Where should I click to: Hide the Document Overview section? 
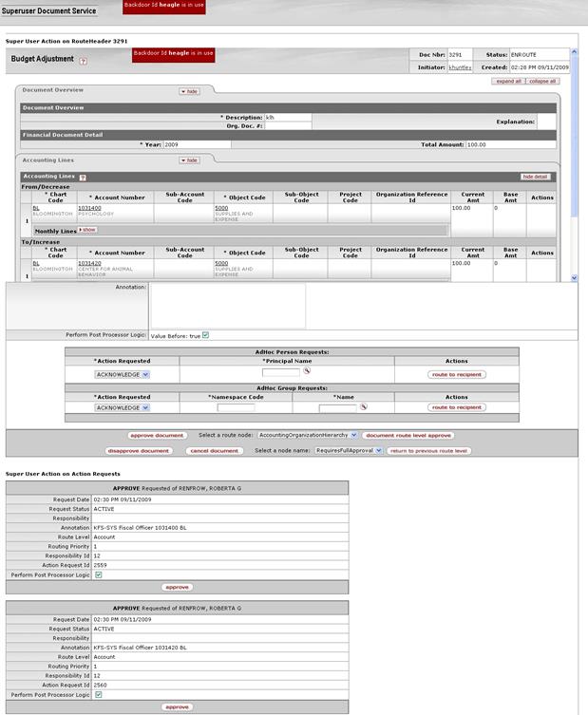coord(189,91)
